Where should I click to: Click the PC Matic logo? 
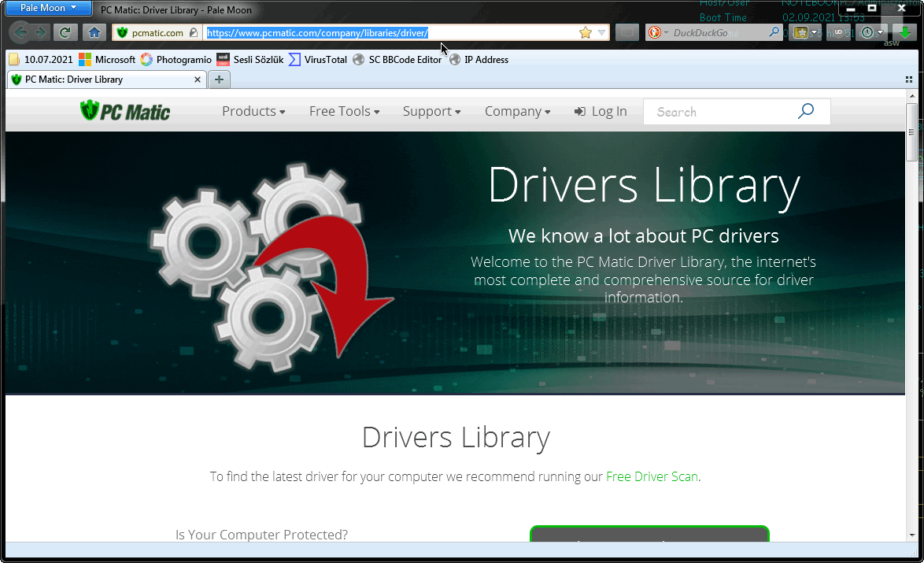(x=125, y=111)
